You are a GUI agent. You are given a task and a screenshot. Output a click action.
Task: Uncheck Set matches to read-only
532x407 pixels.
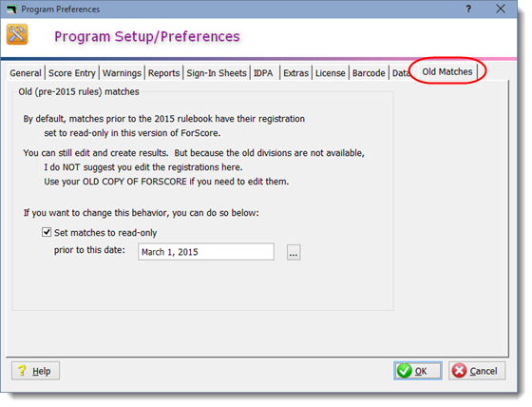pyautogui.click(x=47, y=232)
